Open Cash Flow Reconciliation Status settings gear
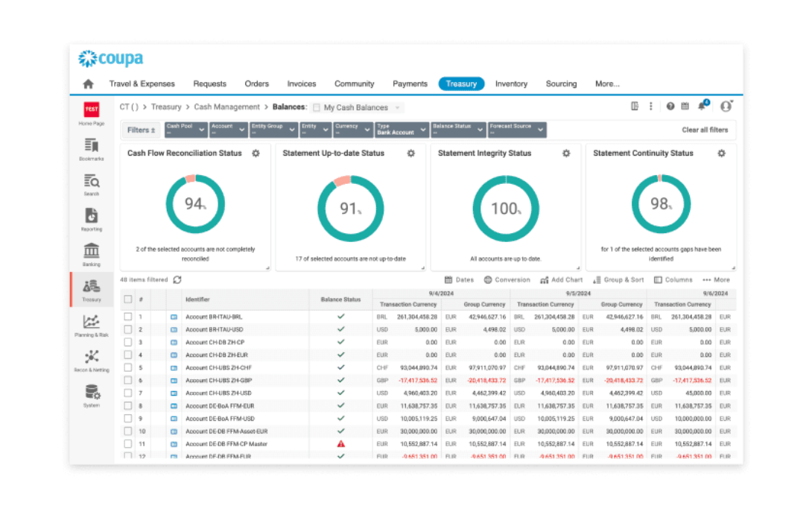This screenshot has width=812, height=511. (256, 153)
